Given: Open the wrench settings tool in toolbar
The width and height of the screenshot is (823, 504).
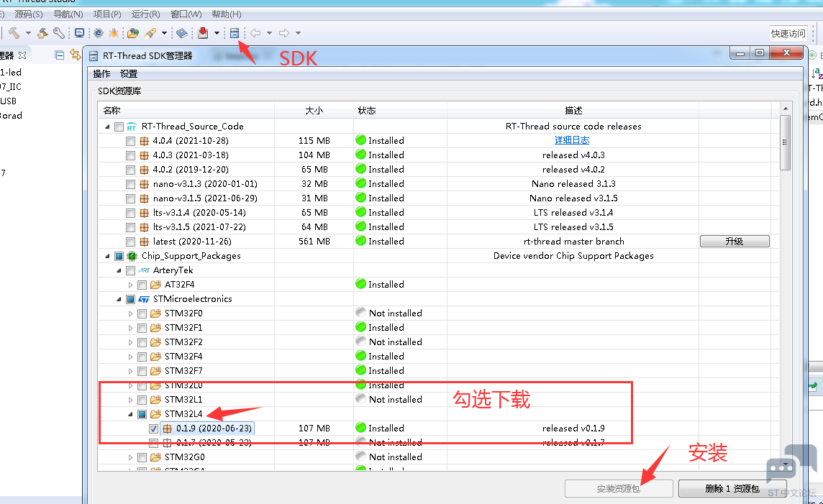Looking at the screenshot, I should click(x=59, y=33).
